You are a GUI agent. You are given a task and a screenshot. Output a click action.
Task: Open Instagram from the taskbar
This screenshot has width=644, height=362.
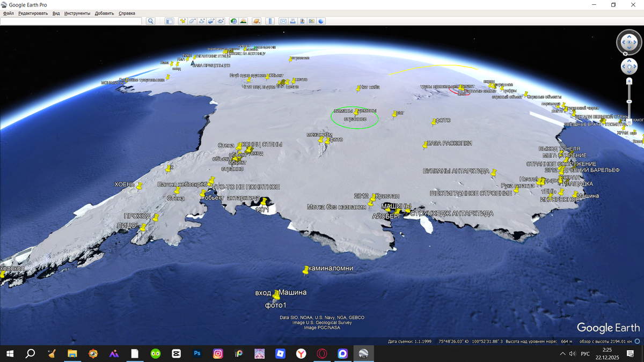click(218, 353)
